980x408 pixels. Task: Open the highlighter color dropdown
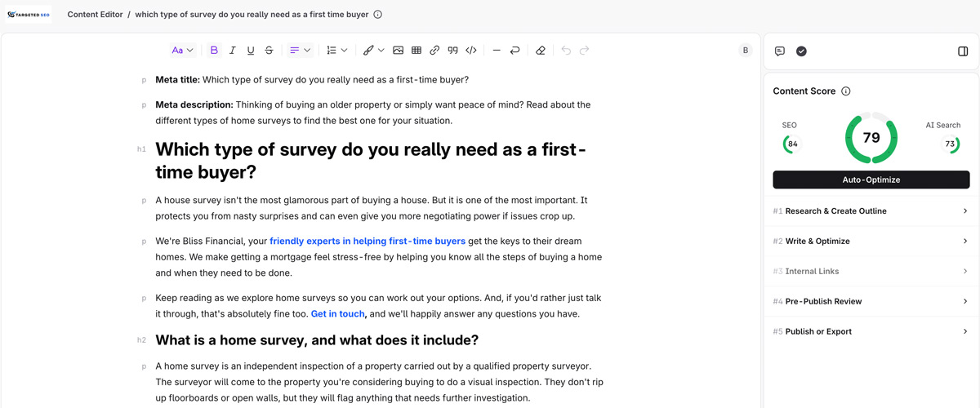pos(373,51)
